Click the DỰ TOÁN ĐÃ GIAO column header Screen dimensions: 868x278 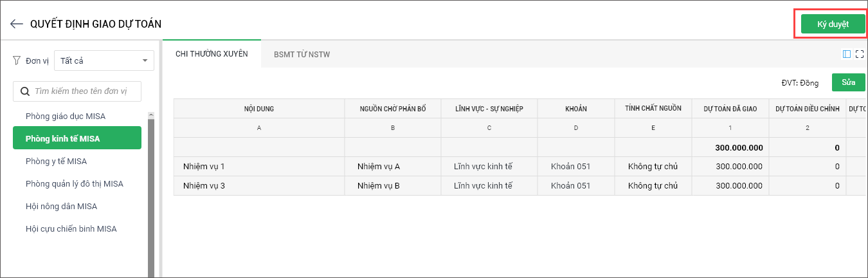(730, 109)
